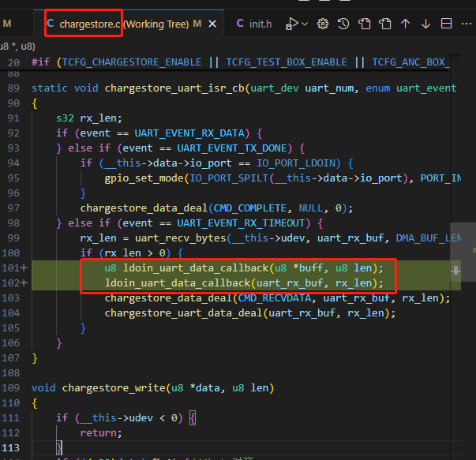This screenshot has height=460, width=476.
Task: Click uart_recv_bytes call on line 99
Action: [x=180, y=238]
